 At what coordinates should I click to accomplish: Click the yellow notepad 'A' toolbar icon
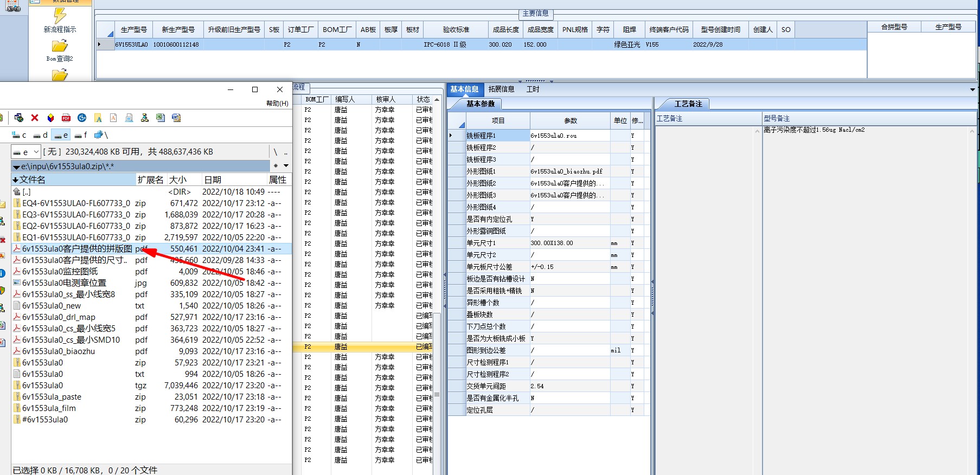point(98,118)
